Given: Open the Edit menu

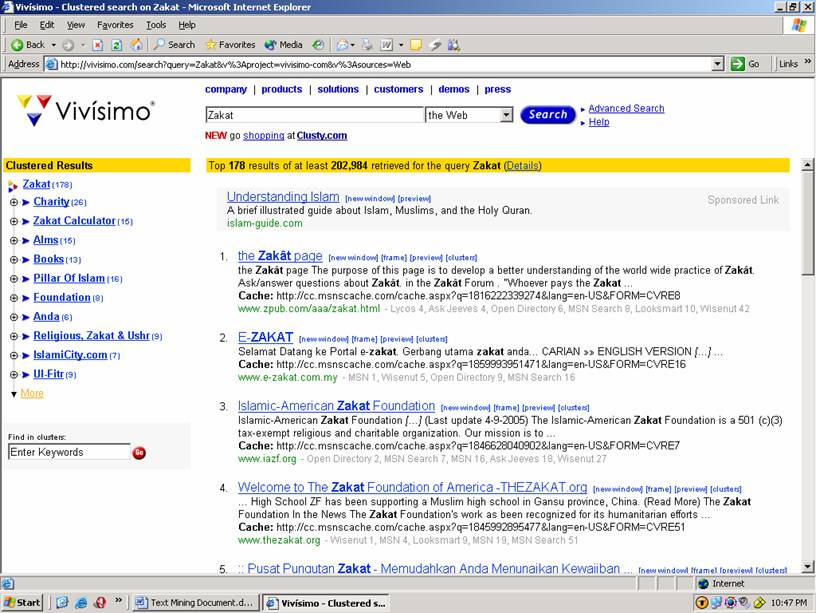Looking at the screenshot, I should [47, 25].
